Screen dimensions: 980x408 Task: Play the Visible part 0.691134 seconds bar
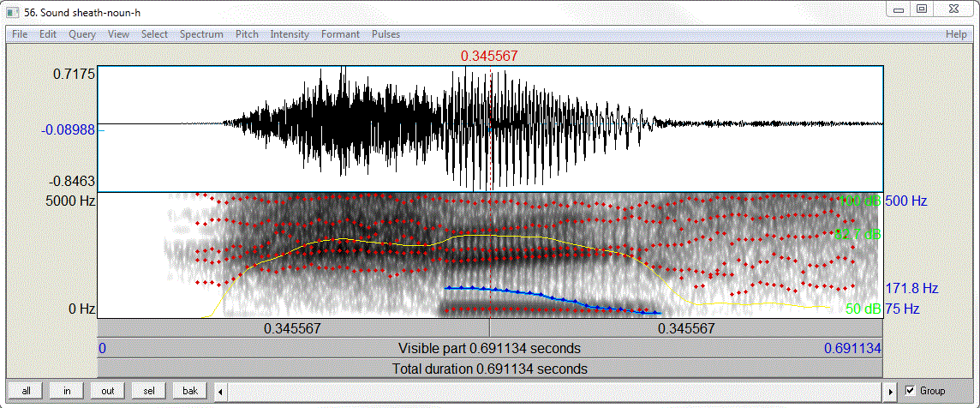[490, 349]
